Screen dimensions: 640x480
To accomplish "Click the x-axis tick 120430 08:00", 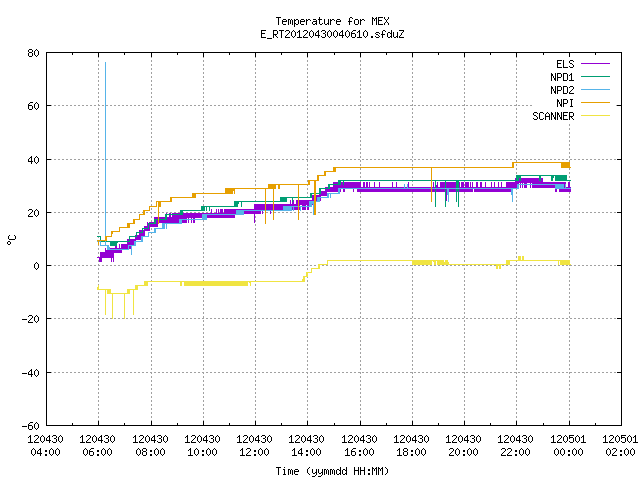I will point(150,446).
